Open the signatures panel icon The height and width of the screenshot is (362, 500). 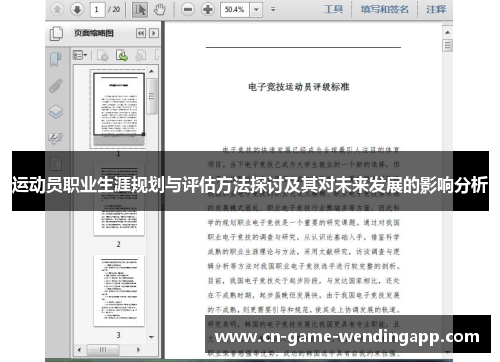pyautogui.click(x=56, y=138)
